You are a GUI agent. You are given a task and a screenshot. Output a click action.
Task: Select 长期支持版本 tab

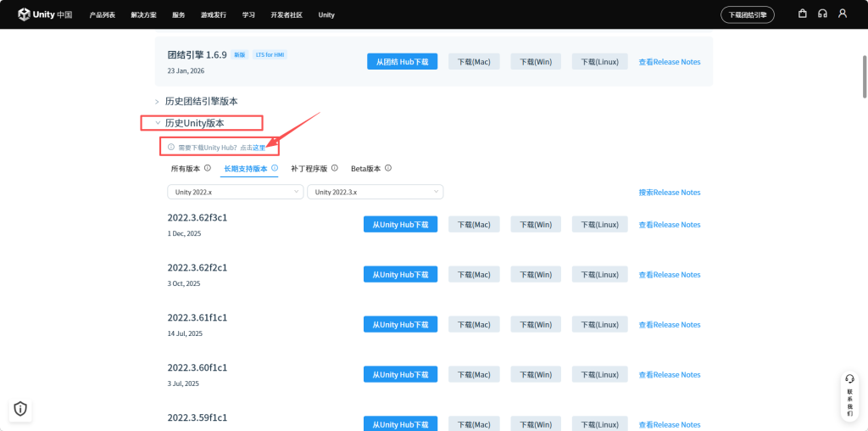coord(246,168)
